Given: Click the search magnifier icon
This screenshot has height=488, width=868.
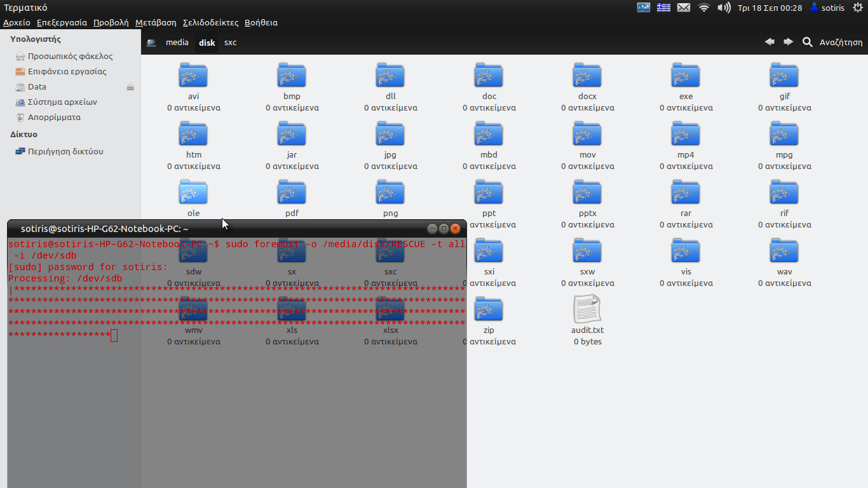Looking at the screenshot, I should [x=808, y=42].
